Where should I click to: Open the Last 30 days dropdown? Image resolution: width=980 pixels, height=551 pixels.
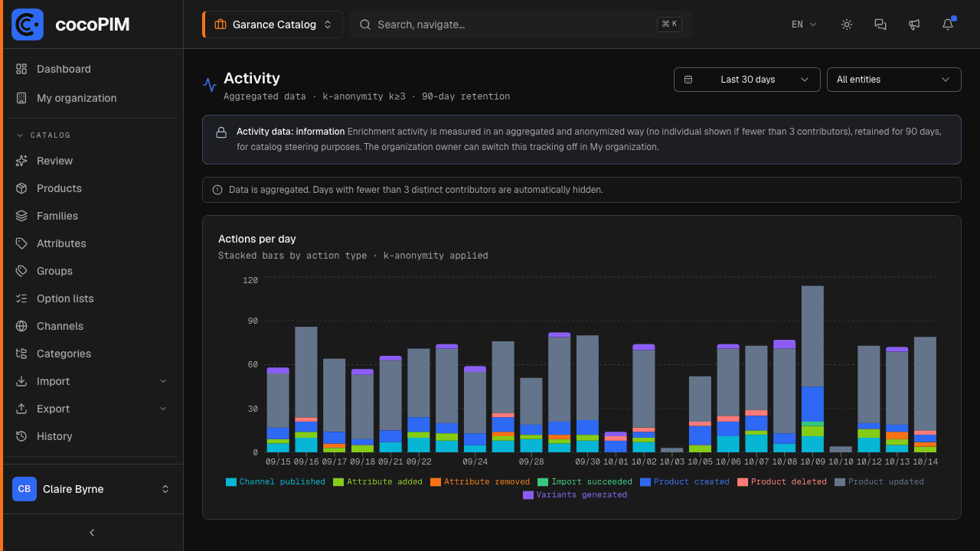(747, 80)
